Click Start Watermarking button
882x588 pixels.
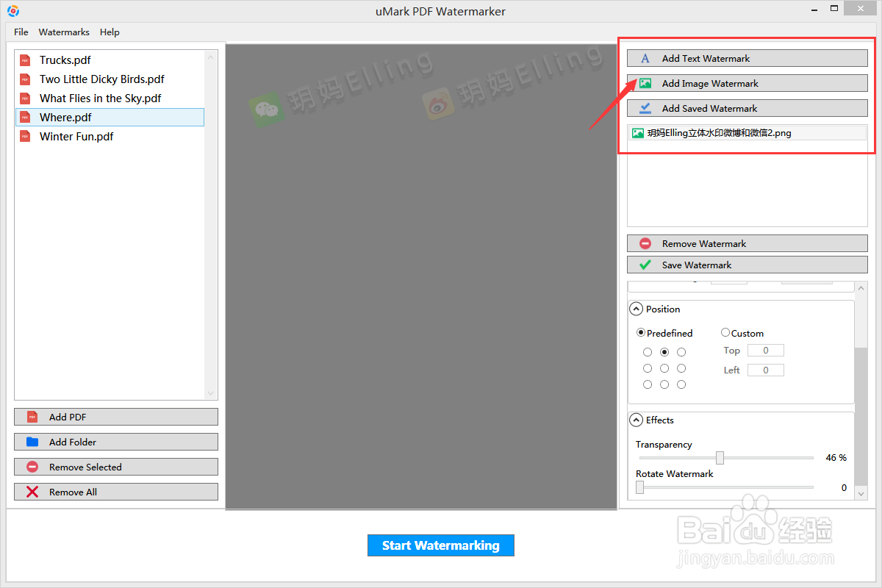tap(441, 545)
